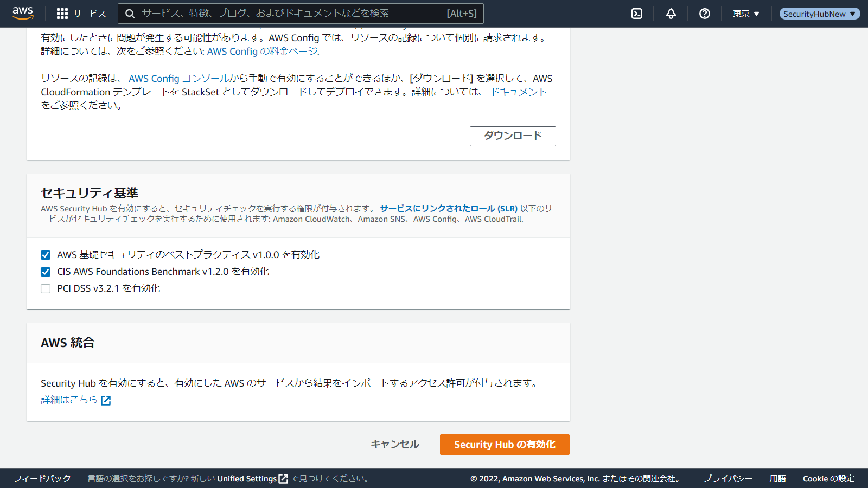Click the AWS logo home icon

point(23,13)
